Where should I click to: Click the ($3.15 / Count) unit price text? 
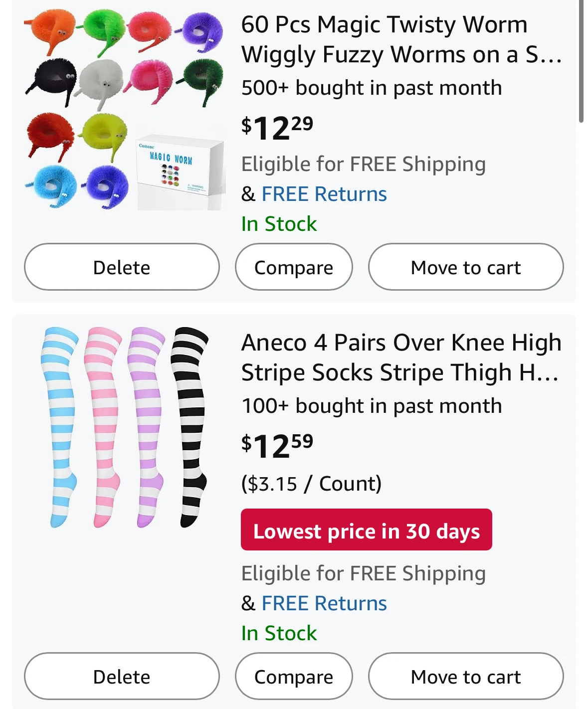tap(311, 482)
